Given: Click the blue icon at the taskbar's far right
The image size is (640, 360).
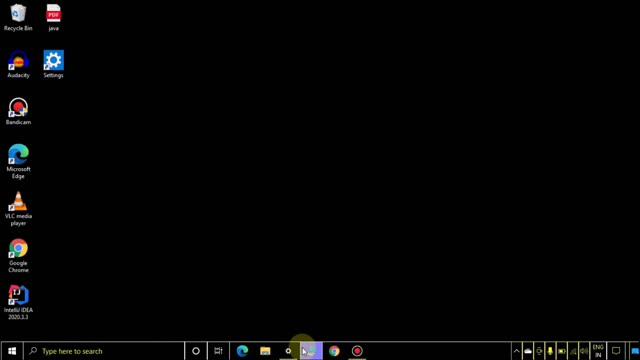Looking at the screenshot, I should 635,351.
